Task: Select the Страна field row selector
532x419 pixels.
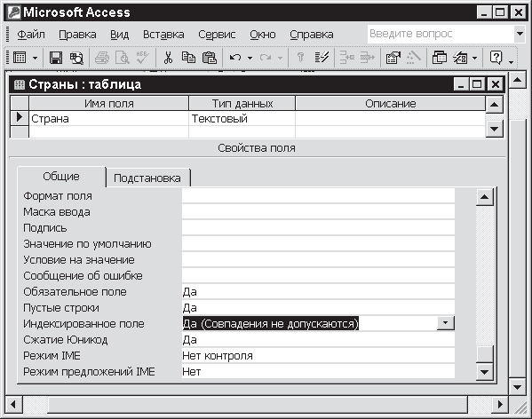Action: point(20,118)
